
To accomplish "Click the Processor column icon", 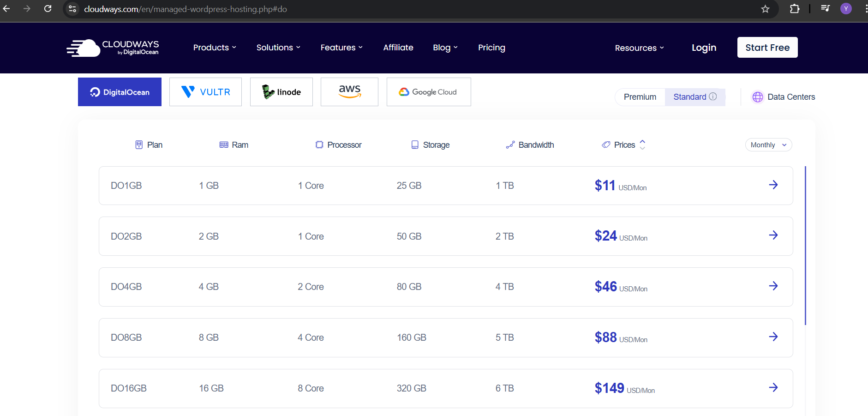I will click(319, 145).
